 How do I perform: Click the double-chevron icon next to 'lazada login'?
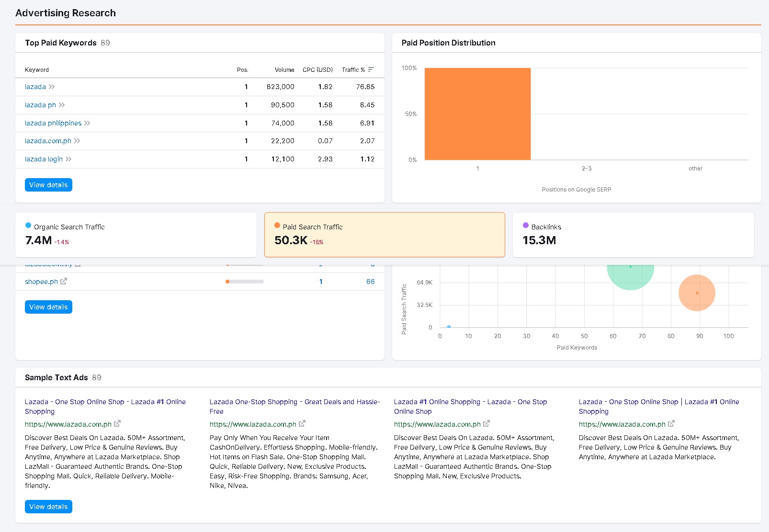coord(68,159)
